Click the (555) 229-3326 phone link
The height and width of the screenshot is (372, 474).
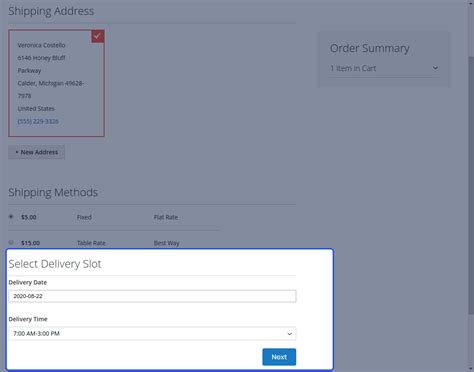[38, 121]
